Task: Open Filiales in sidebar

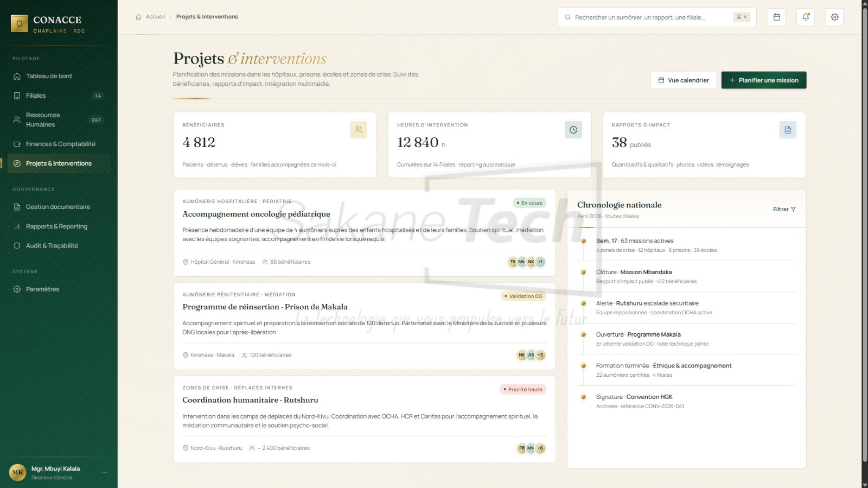Action: tap(59, 96)
